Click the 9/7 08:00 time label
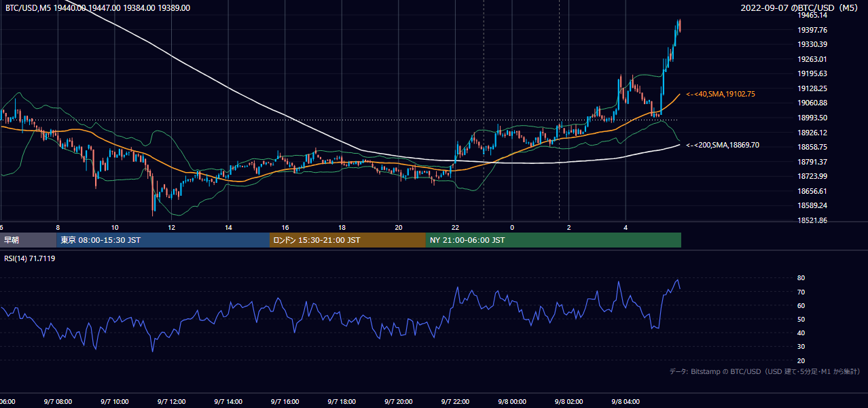 coord(57,402)
